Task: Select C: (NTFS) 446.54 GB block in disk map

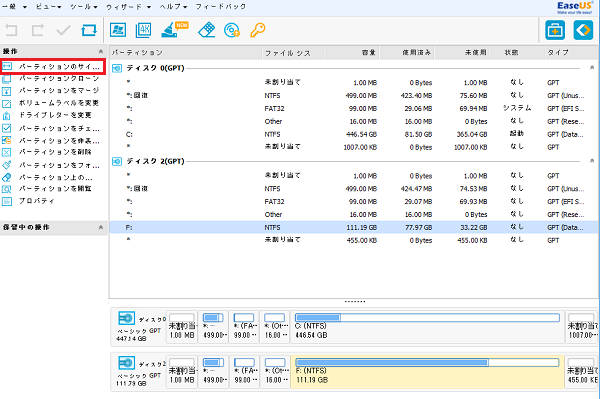Action: click(x=427, y=327)
